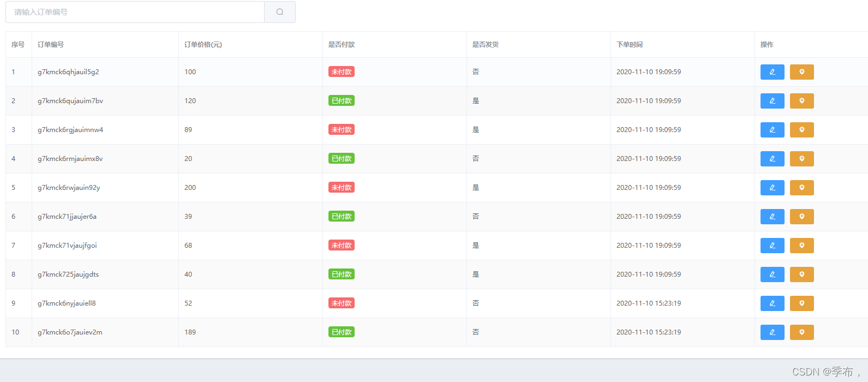868x382 pixels.
Task: Click the 未付款 tag in row 3
Action: [x=342, y=129]
